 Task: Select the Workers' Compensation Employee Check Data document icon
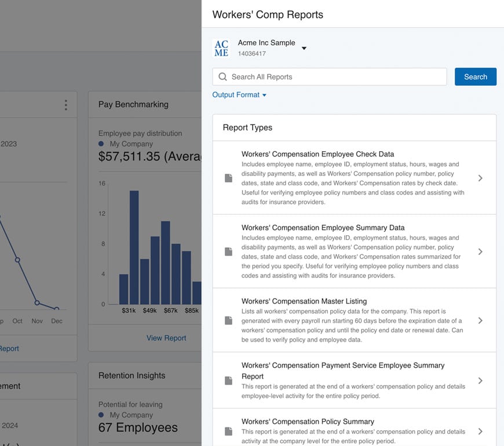tap(228, 178)
